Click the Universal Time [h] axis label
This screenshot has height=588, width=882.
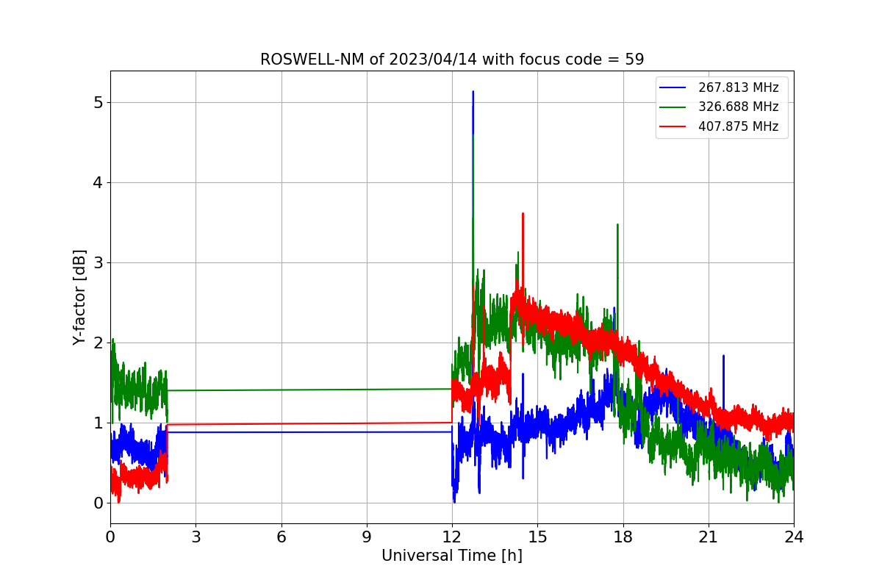click(x=452, y=556)
